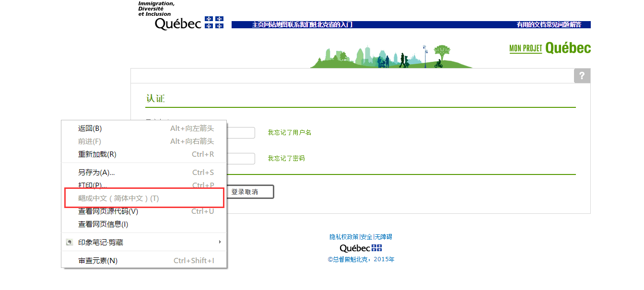
Task: Open the 隐私权政策 footer link
Action: (344, 237)
